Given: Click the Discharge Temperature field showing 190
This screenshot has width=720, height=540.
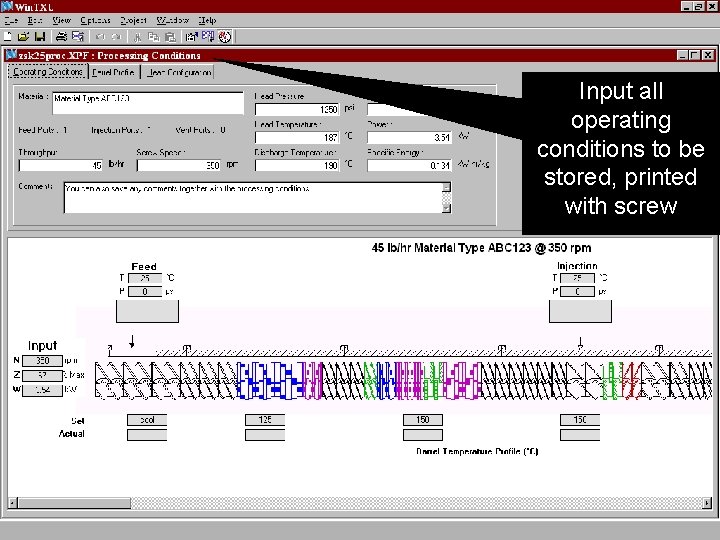Looking at the screenshot, I should tap(297, 165).
